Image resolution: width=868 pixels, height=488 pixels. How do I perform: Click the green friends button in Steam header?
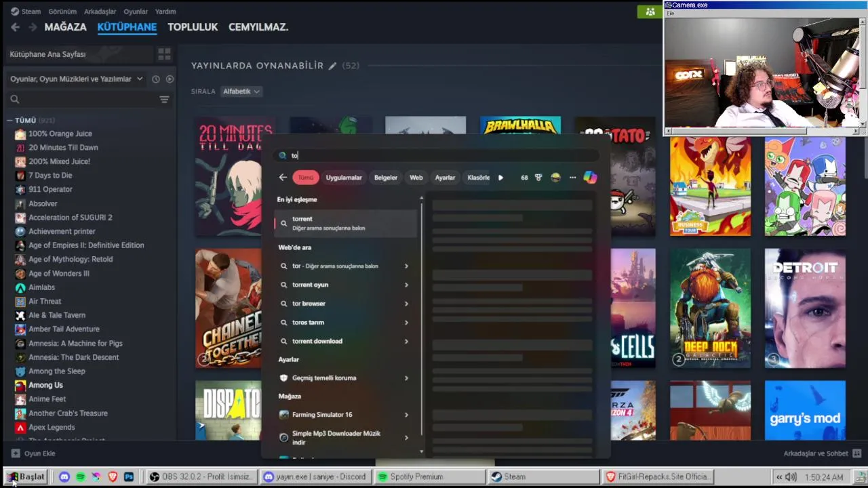(650, 12)
